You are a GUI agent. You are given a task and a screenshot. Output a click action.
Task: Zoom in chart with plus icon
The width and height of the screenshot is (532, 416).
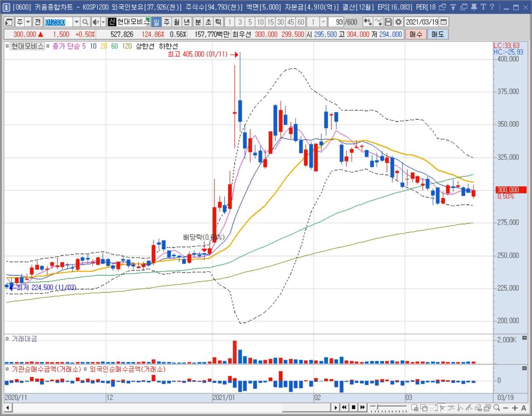click(515, 408)
